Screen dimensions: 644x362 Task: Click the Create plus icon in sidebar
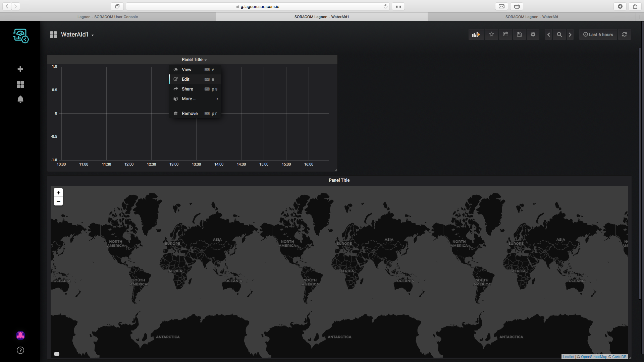[20, 69]
